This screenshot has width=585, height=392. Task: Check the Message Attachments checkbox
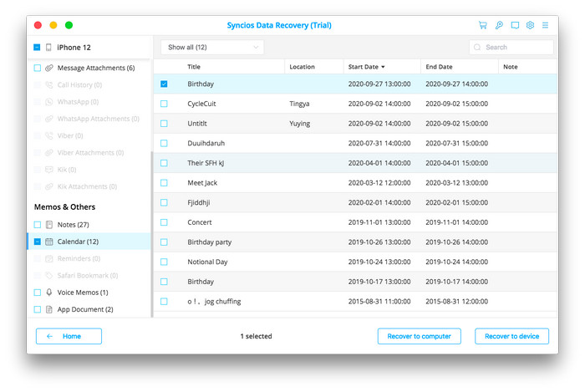coord(38,68)
